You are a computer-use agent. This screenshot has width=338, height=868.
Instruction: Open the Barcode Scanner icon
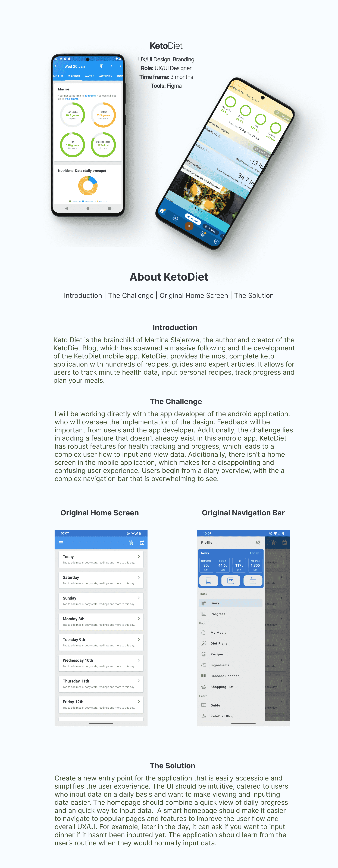pos(204,676)
